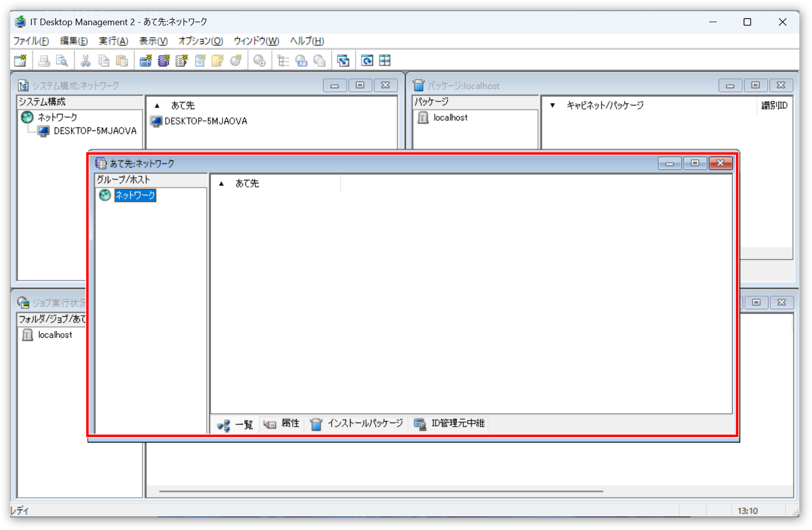Click the checklist with star toolbar icon
This screenshot has height=530, width=812.
pyautogui.click(x=182, y=61)
